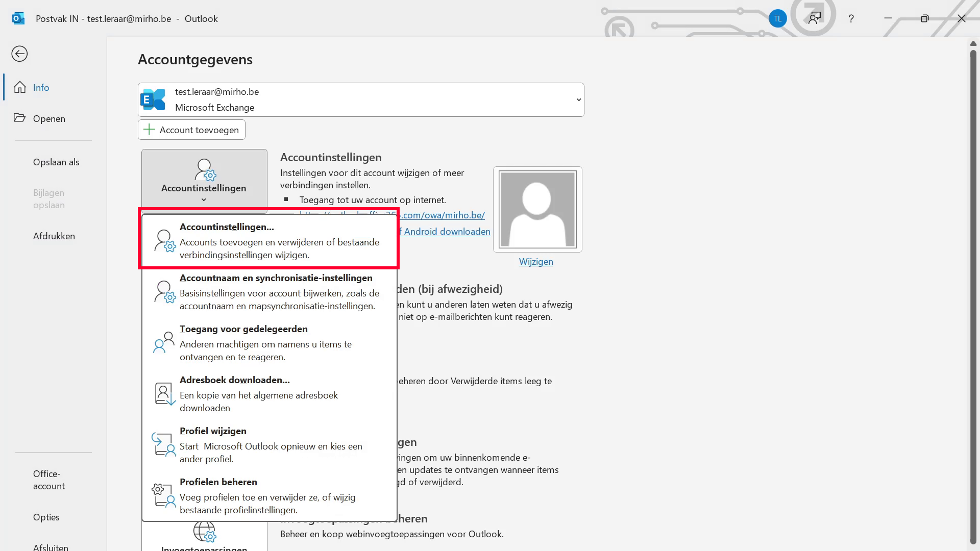
Task: Click the back arrow circle icon
Action: (19, 54)
